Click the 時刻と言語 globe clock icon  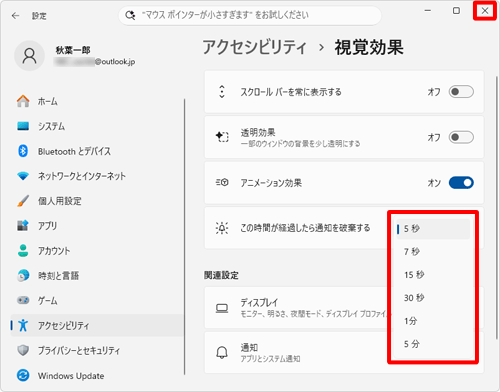pyautogui.click(x=23, y=275)
